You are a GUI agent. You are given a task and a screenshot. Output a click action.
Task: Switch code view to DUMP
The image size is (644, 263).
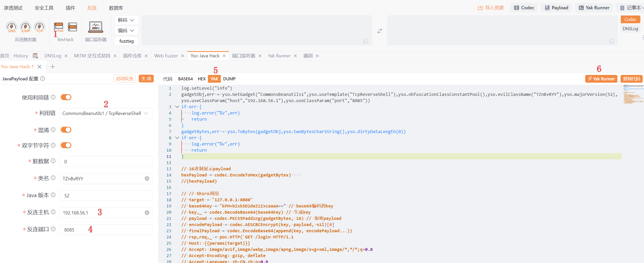229,79
